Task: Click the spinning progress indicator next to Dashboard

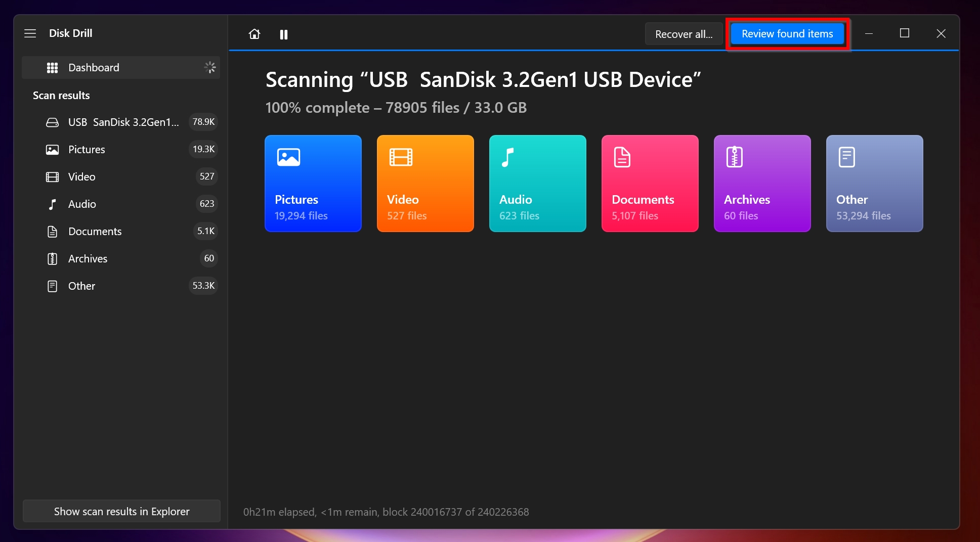Action: 210,67
